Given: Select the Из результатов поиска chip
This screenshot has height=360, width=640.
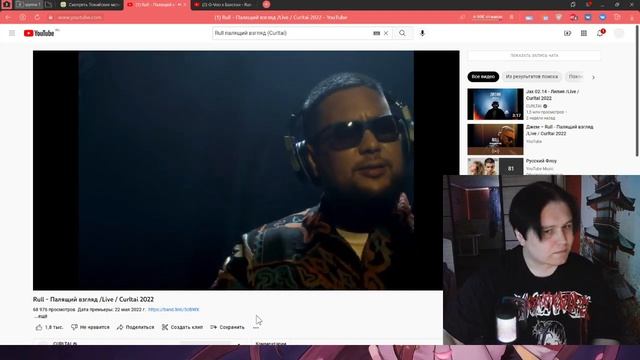Looking at the screenshot, I should coord(531,77).
